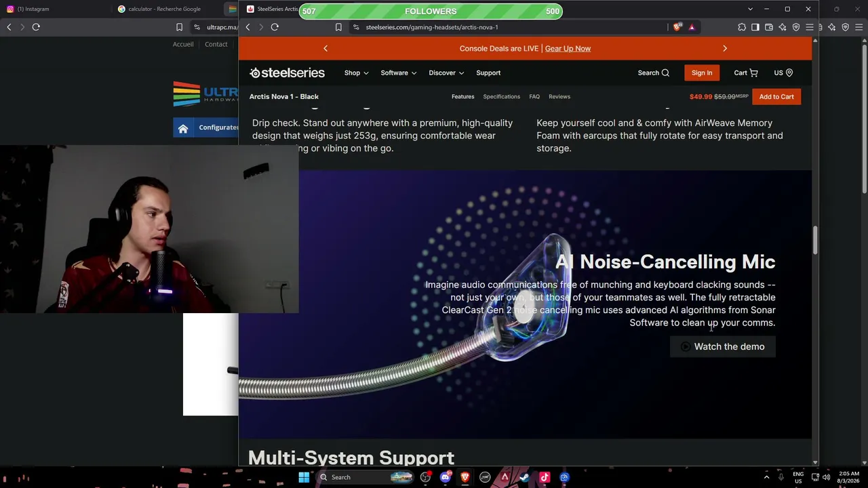The width and height of the screenshot is (868, 488).
Task: Click the SteelSeries logo
Action: [287, 73]
